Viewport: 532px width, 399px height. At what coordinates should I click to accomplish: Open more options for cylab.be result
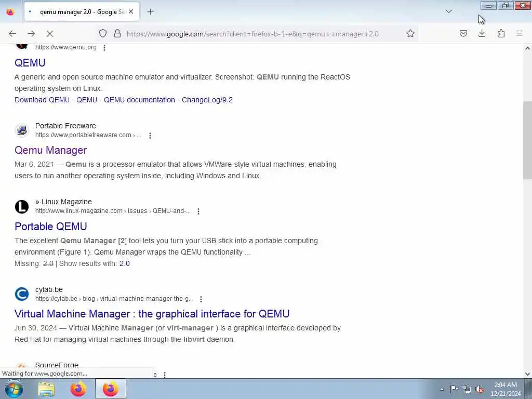coord(201,299)
